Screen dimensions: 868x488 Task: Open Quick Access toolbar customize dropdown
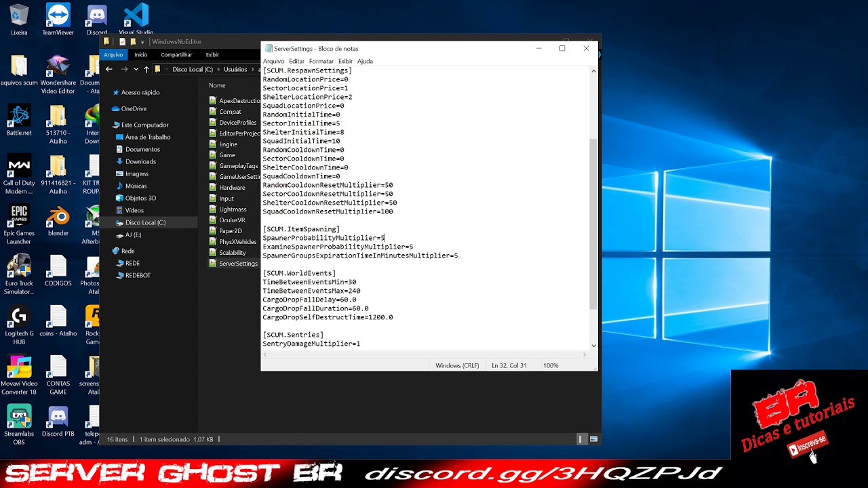(x=142, y=42)
